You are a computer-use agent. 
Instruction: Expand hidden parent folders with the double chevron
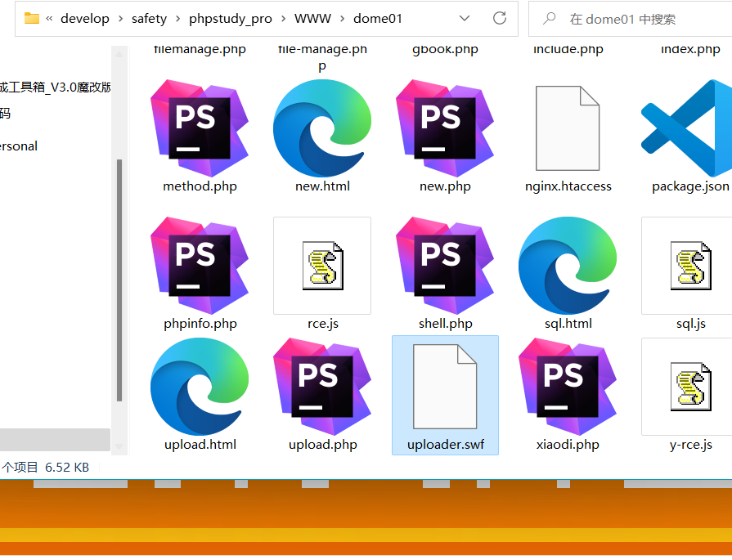[x=49, y=19]
